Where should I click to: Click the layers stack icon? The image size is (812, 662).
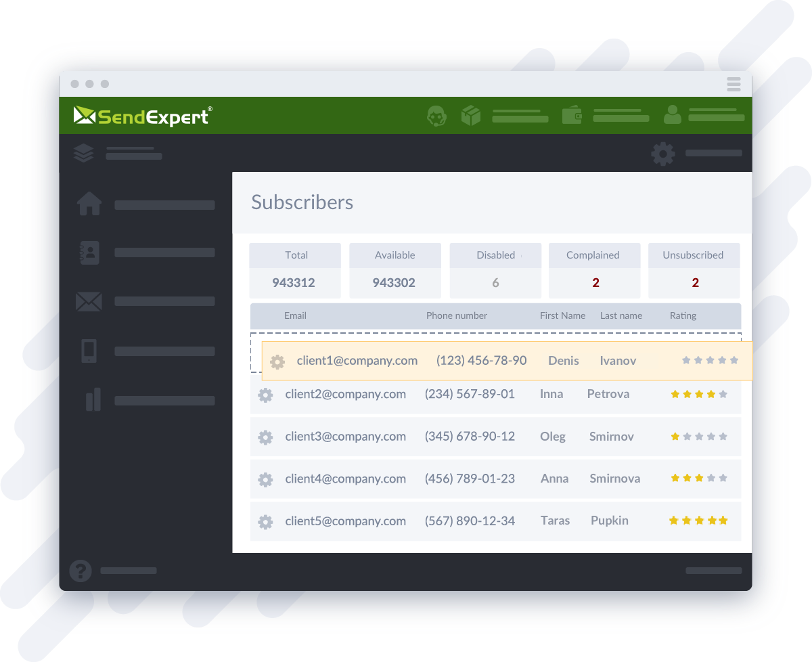click(x=83, y=153)
